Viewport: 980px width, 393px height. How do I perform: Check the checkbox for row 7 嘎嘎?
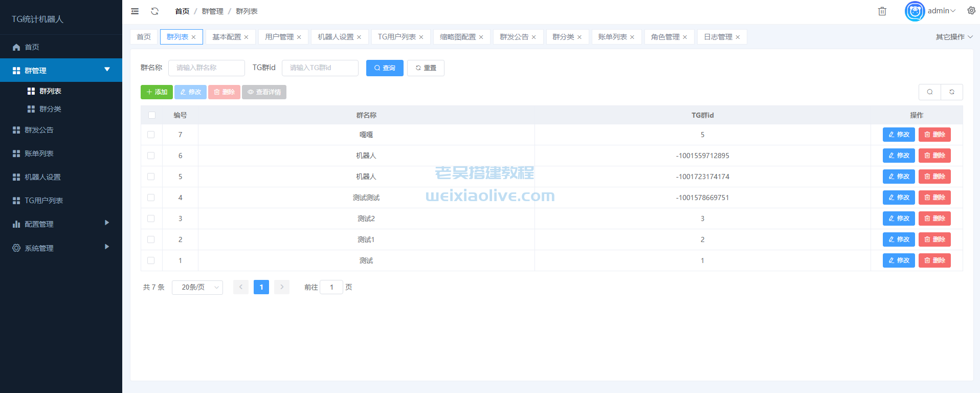(151, 135)
